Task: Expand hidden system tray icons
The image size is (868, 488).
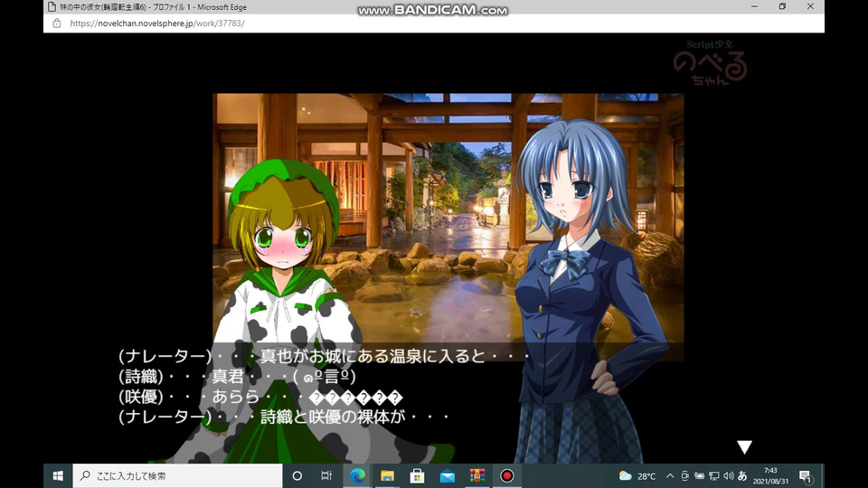Action: tap(670, 476)
